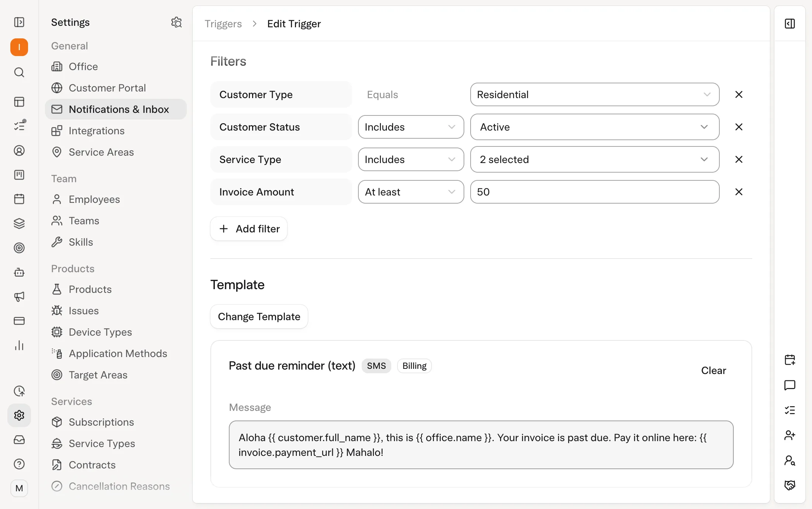This screenshot has width=812, height=509.
Task: Click the search person icon on right
Action: [x=790, y=460]
